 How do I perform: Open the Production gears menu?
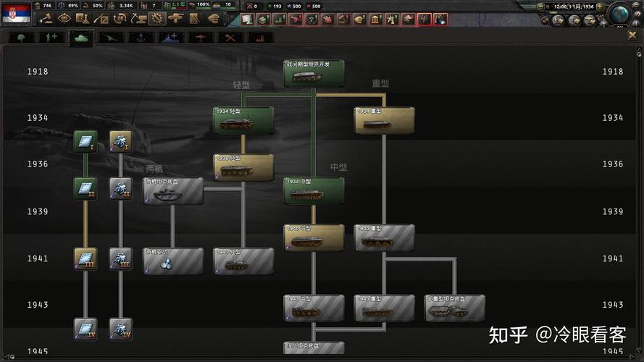click(x=157, y=19)
